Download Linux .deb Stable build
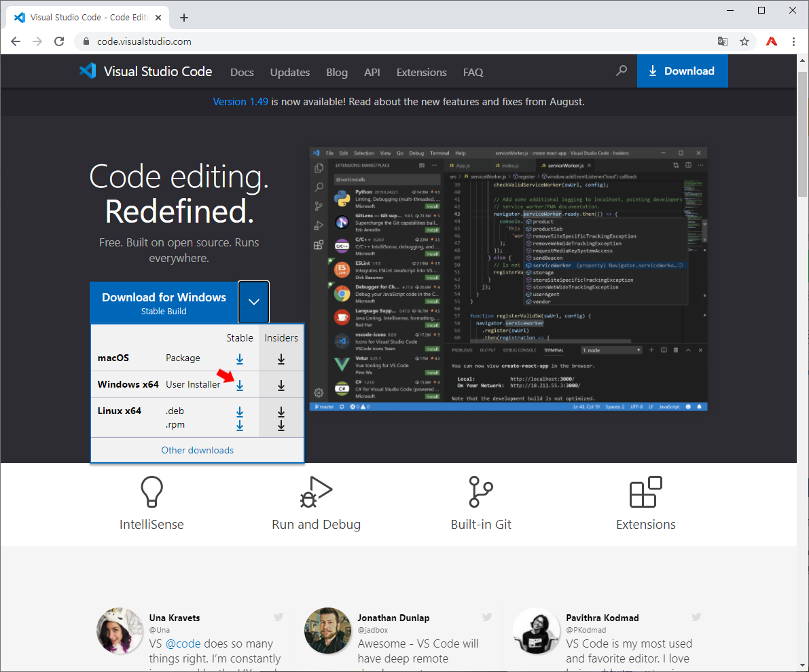Viewport: 809px width, 672px height. tap(240, 411)
